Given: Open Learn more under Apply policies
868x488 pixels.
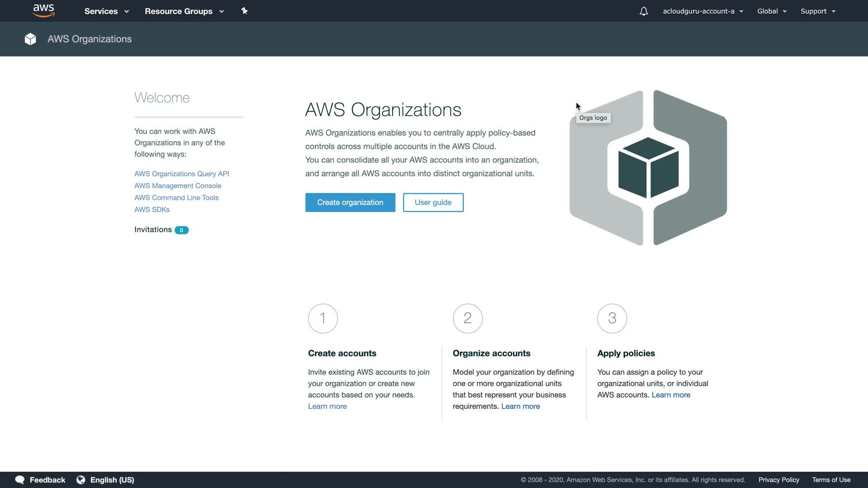Looking at the screenshot, I should click(670, 395).
